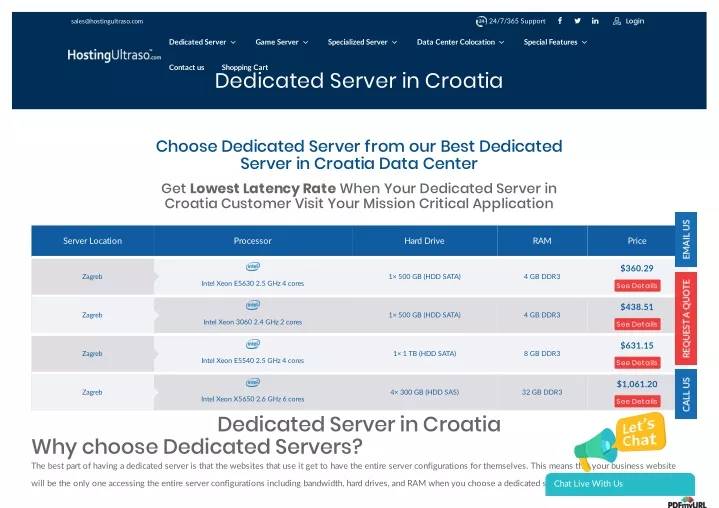Image resolution: width=719 pixels, height=508 pixels.
Task: Click the HostingUltraso.com logo
Action: coord(114,55)
